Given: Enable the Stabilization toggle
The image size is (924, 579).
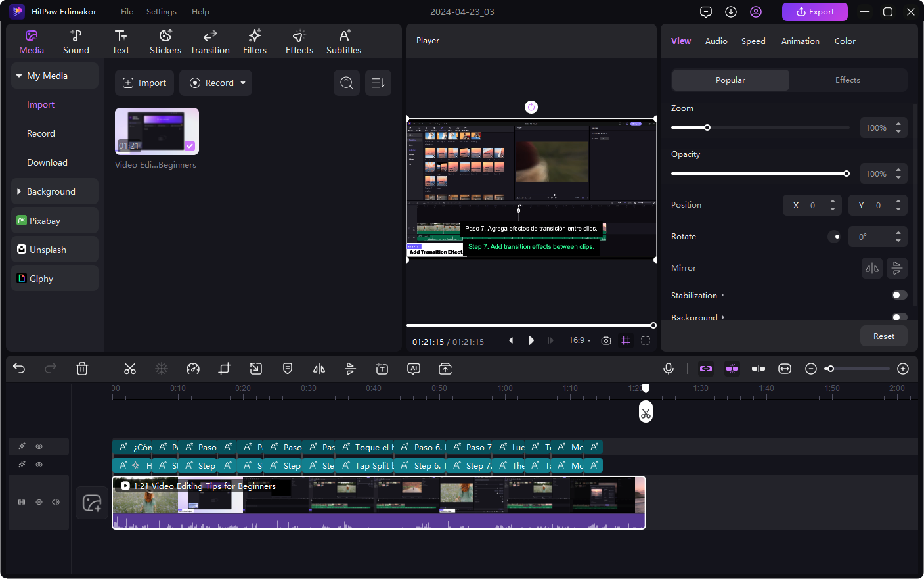Looking at the screenshot, I should point(899,295).
